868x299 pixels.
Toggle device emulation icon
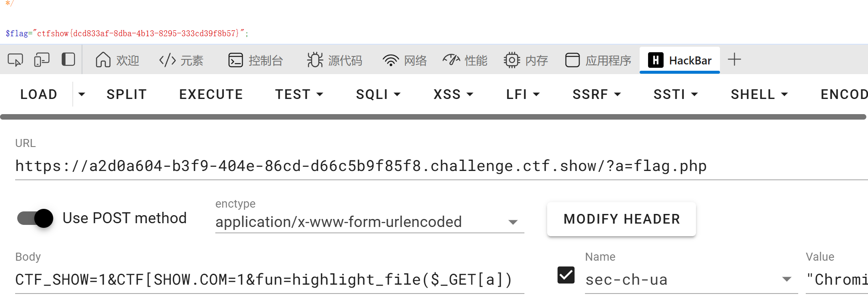pyautogui.click(x=42, y=60)
